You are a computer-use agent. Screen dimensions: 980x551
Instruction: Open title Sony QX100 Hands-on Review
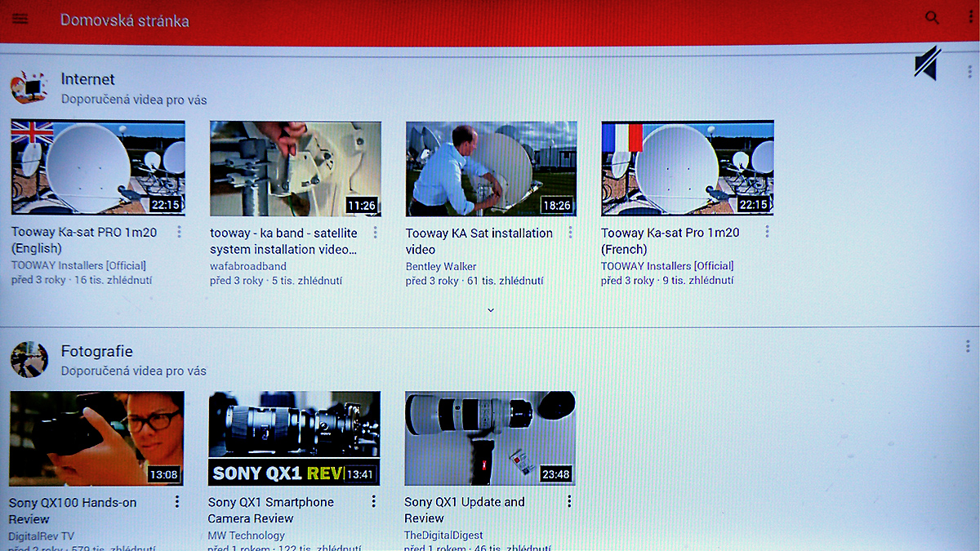tap(73, 511)
